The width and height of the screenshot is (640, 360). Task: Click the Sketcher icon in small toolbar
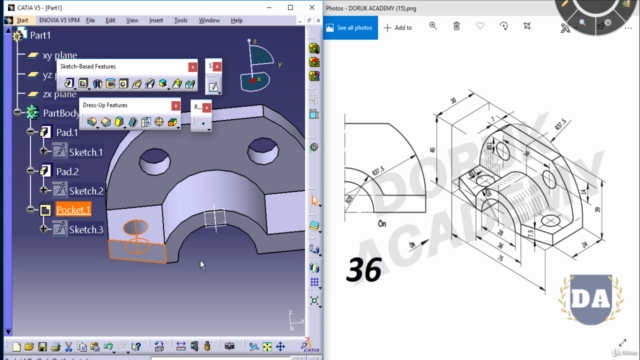tap(213, 86)
